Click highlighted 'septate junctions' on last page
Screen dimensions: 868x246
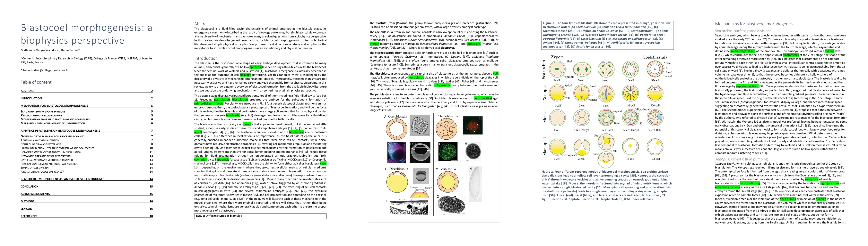click(x=747, y=86)
